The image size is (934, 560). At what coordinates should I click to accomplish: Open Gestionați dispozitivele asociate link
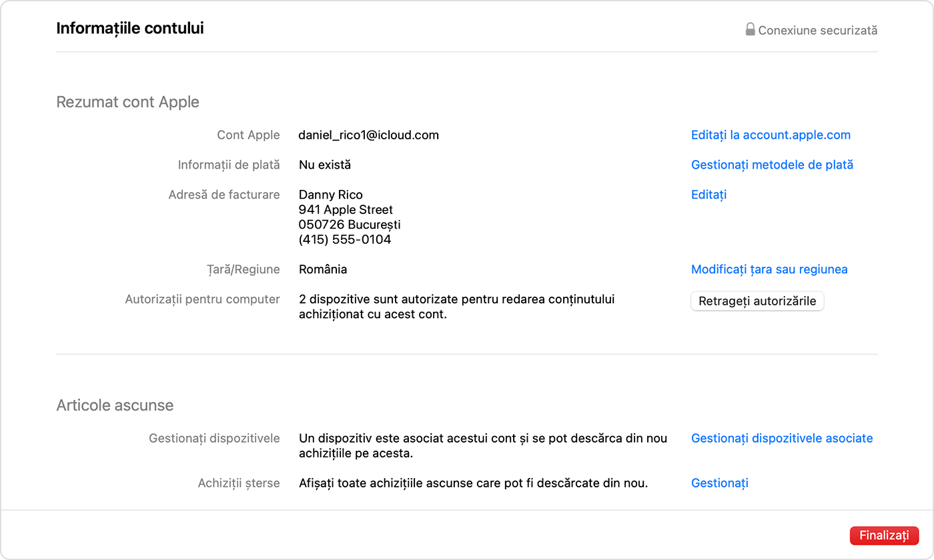coord(782,438)
